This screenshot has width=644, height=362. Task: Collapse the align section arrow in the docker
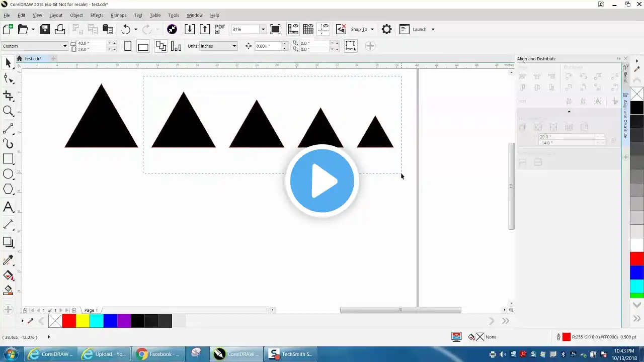[x=569, y=111]
